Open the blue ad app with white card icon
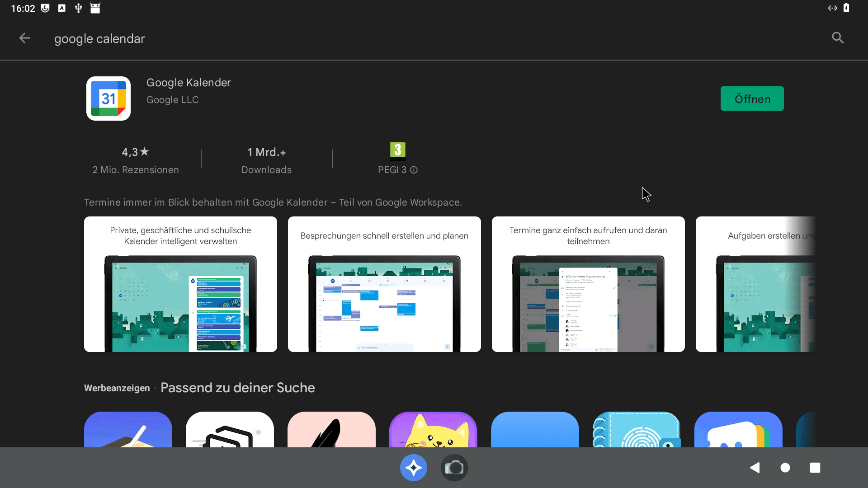 738,429
